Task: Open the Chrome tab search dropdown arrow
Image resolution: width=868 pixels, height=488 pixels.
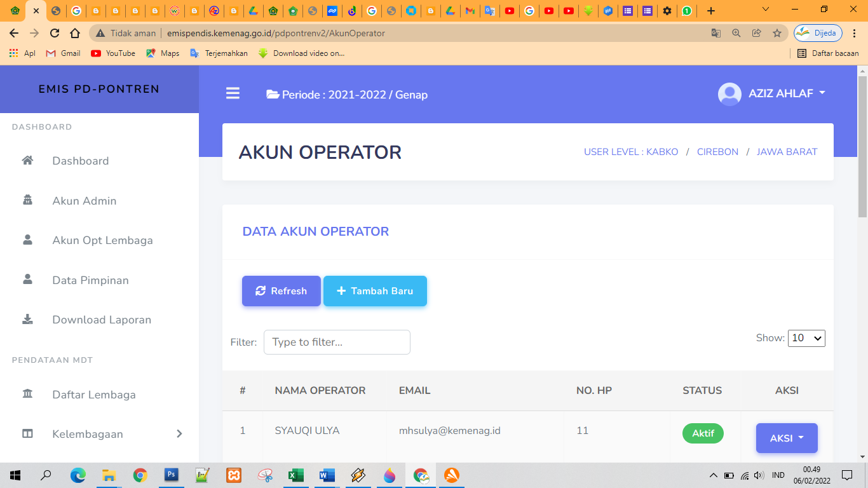Action: click(765, 10)
